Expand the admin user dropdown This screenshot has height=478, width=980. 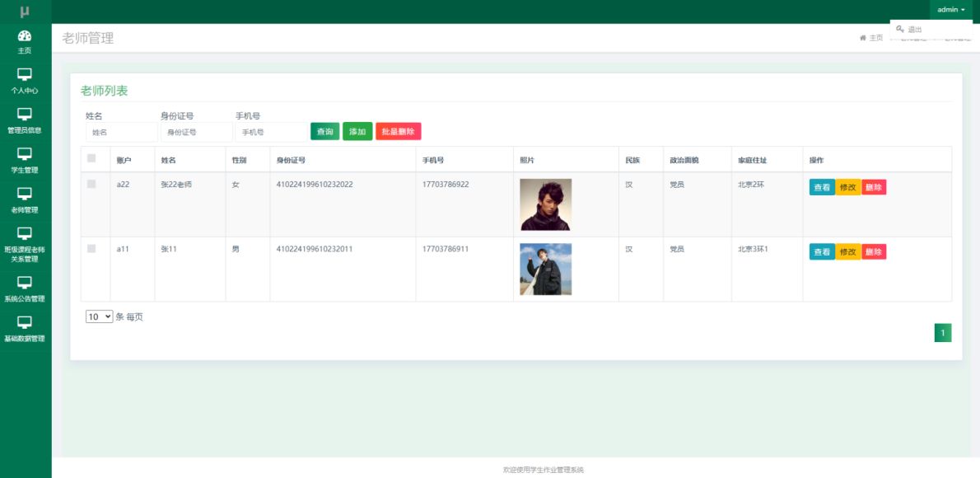(x=950, y=9)
